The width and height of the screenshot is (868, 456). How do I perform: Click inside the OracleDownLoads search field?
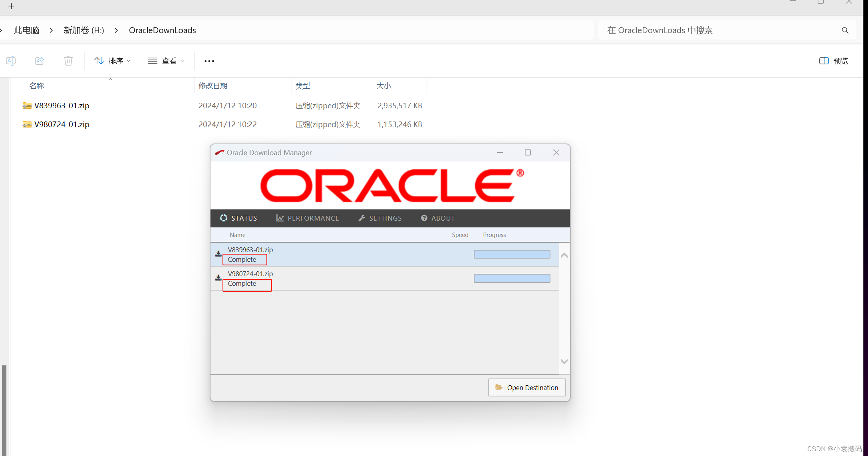699,30
